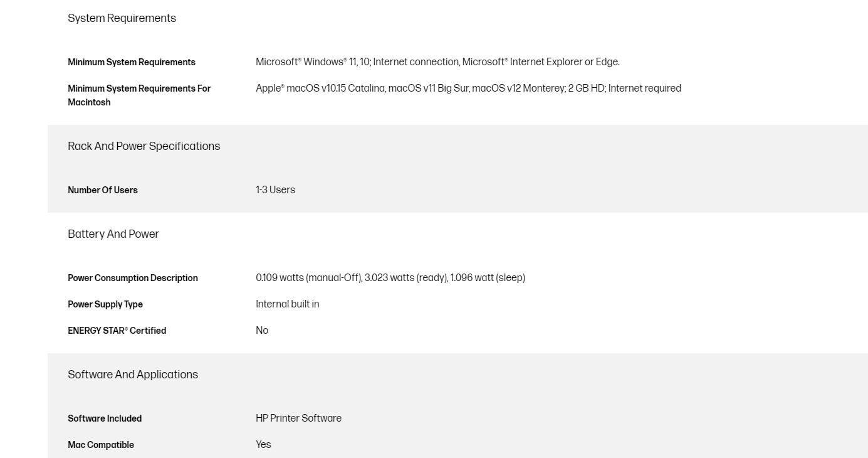Select the Minimum System Requirements label
This screenshot has width=868, height=458.
click(x=132, y=62)
